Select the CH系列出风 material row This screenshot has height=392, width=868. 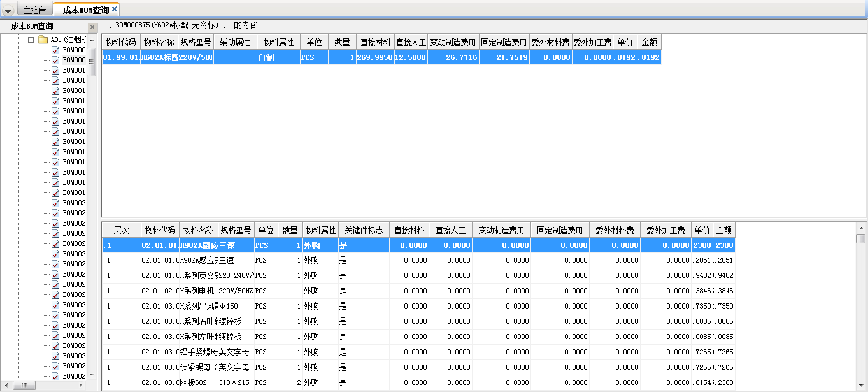(418, 306)
